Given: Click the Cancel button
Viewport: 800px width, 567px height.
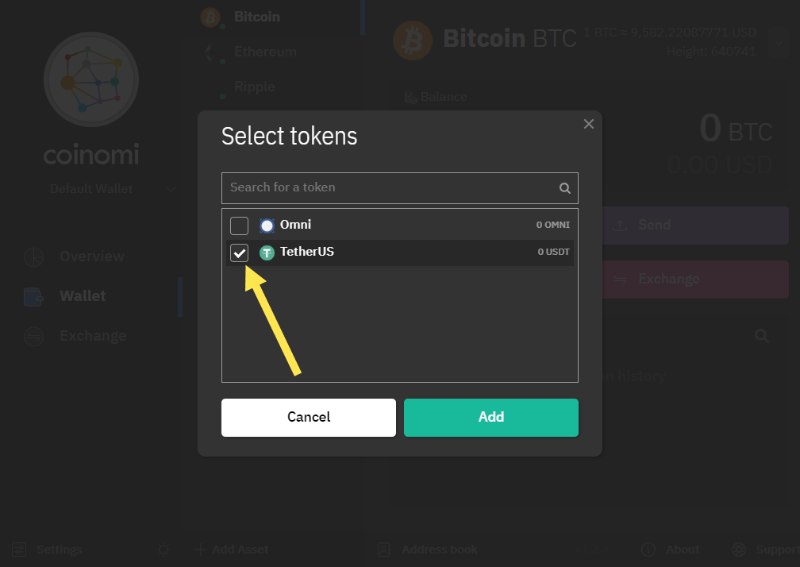Looking at the screenshot, I should 309,417.
